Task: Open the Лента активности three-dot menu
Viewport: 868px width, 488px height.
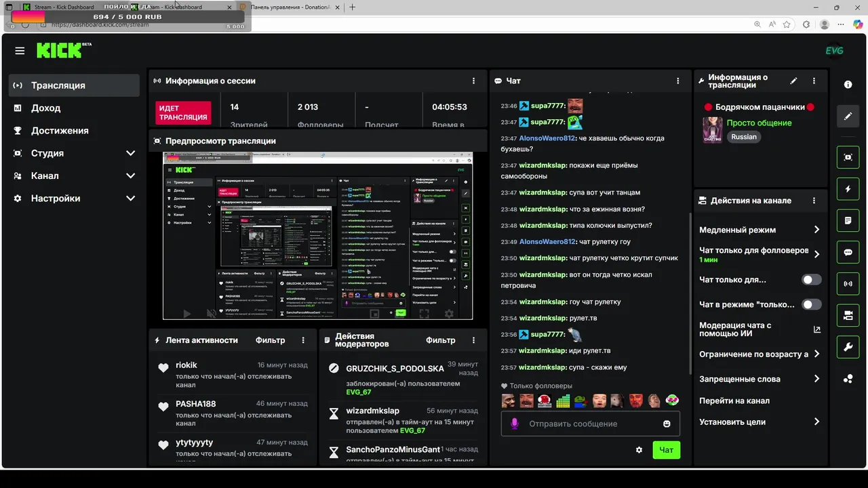Action: click(x=303, y=340)
